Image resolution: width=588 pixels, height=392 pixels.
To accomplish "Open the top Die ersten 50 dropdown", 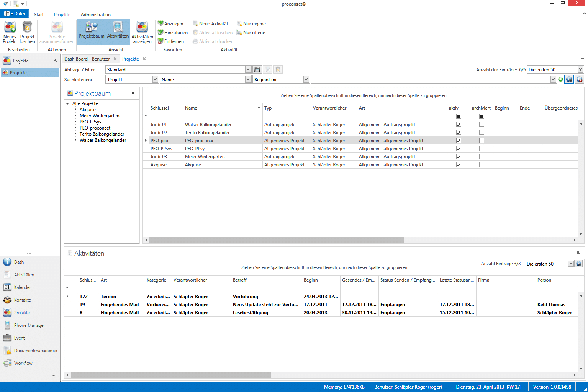I will tap(580, 69).
